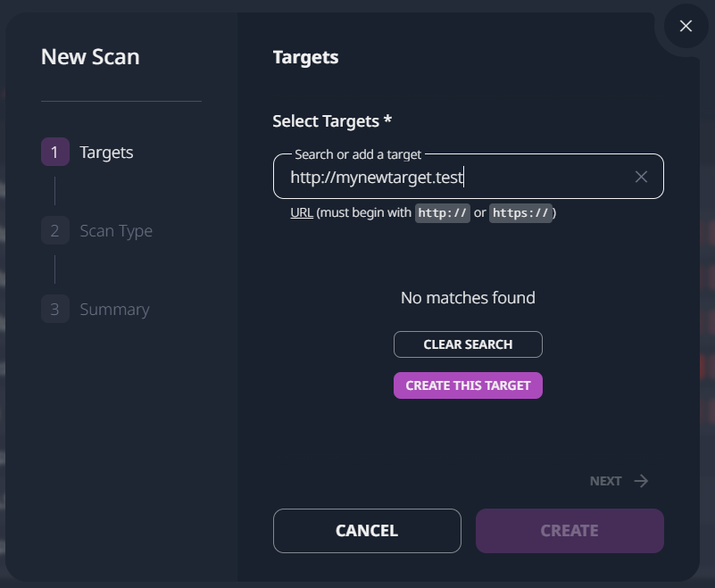Image resolution: width=715 pixels, height=588 pixels.
Task: Open the Targets step
Action: coord(106,152)
